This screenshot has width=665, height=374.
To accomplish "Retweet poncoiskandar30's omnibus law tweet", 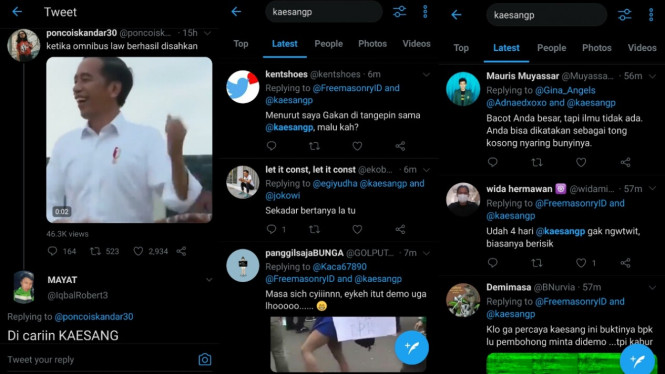I will point(95,251).
